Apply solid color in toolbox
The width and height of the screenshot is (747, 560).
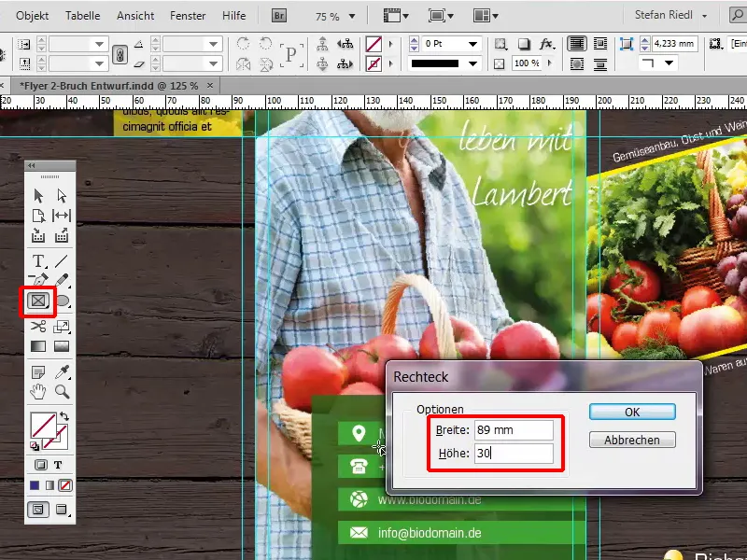click(35, 485)
